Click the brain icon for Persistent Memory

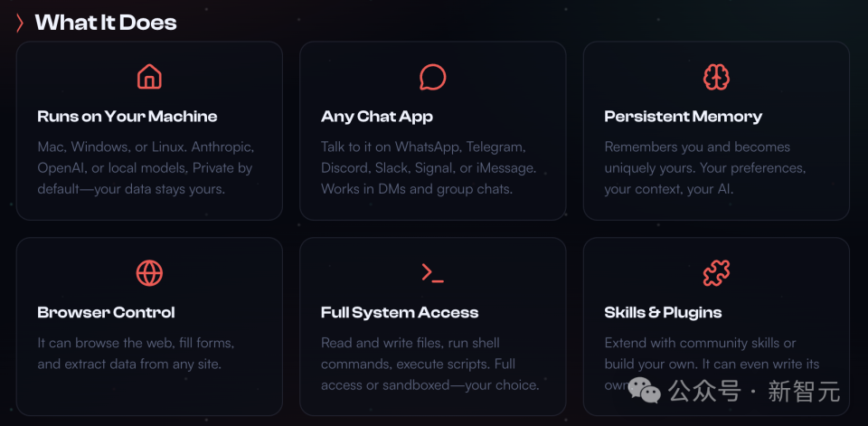[x=716, y=77]
